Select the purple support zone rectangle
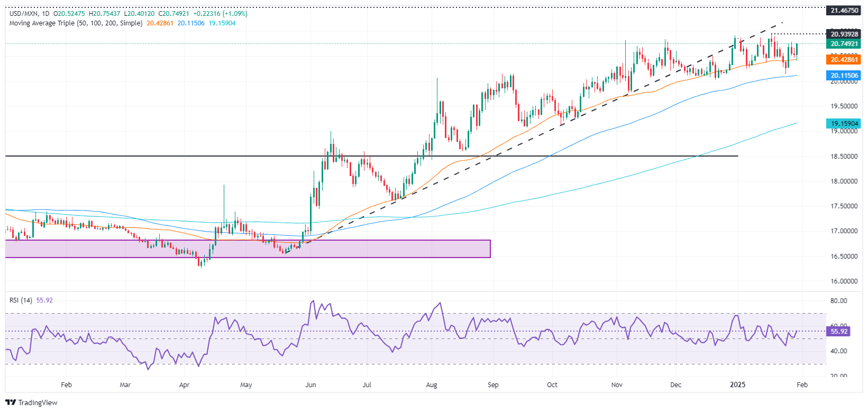The height and width of the screenshot is (412, 868). 248,249
